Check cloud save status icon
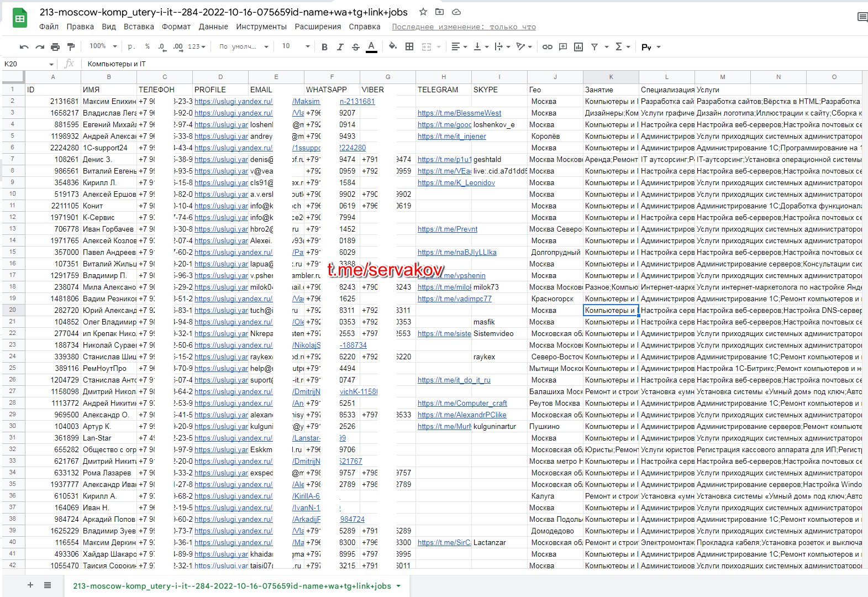The width and height of the screenshot is (868, 597). (456, 12)
